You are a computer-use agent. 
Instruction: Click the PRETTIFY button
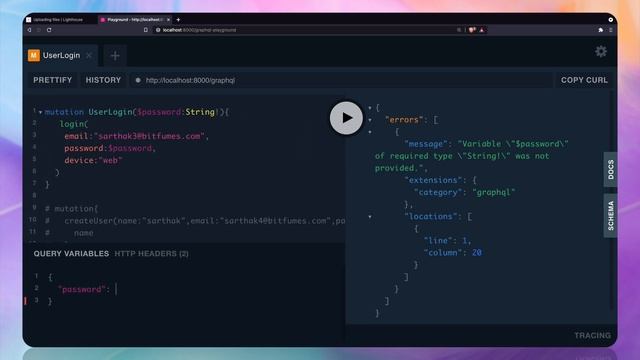click(53, 80)
